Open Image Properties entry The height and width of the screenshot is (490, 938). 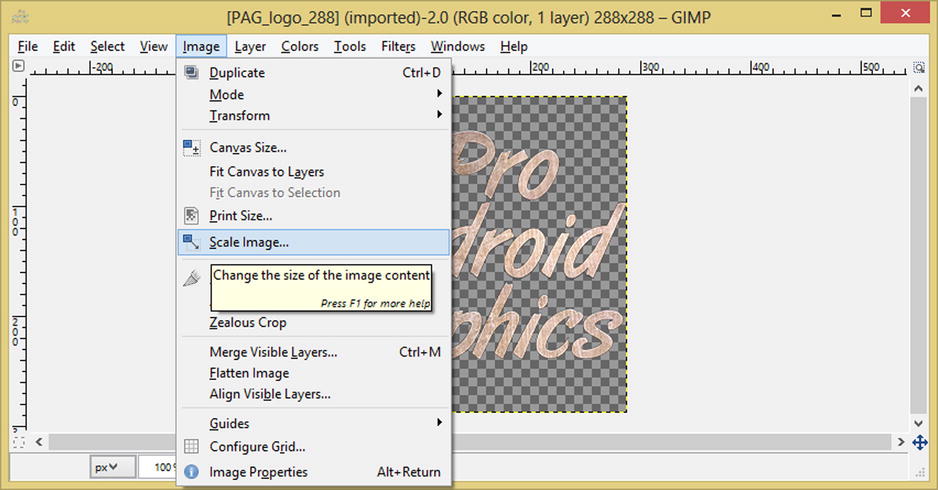click(x=314, y=471)
